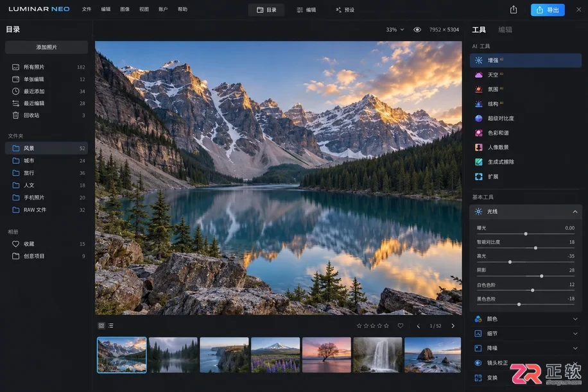Select the right-panel 编辑 edits tab

pyautogui.click(x=505, y=30)
